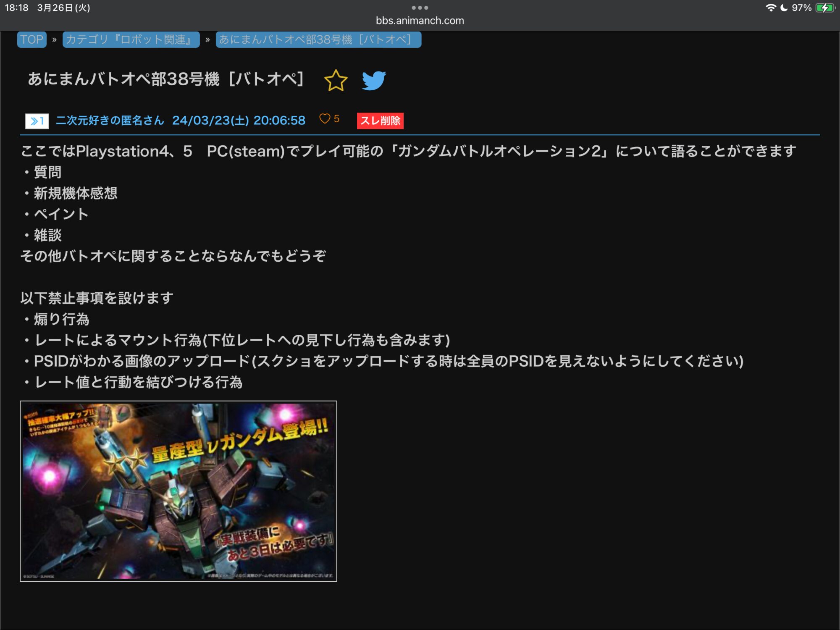Click the text 以下禁止事項を設けます

(97, 298)
